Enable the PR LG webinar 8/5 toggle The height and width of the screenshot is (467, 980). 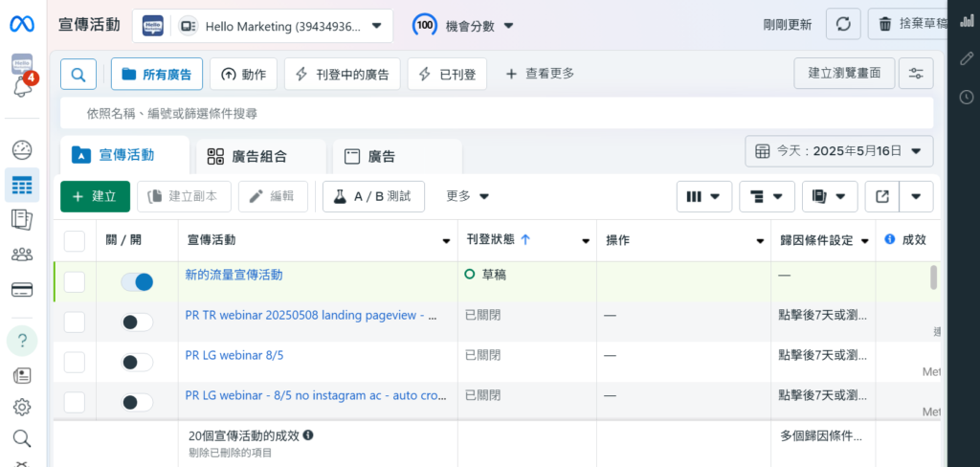tap(138, 362)
